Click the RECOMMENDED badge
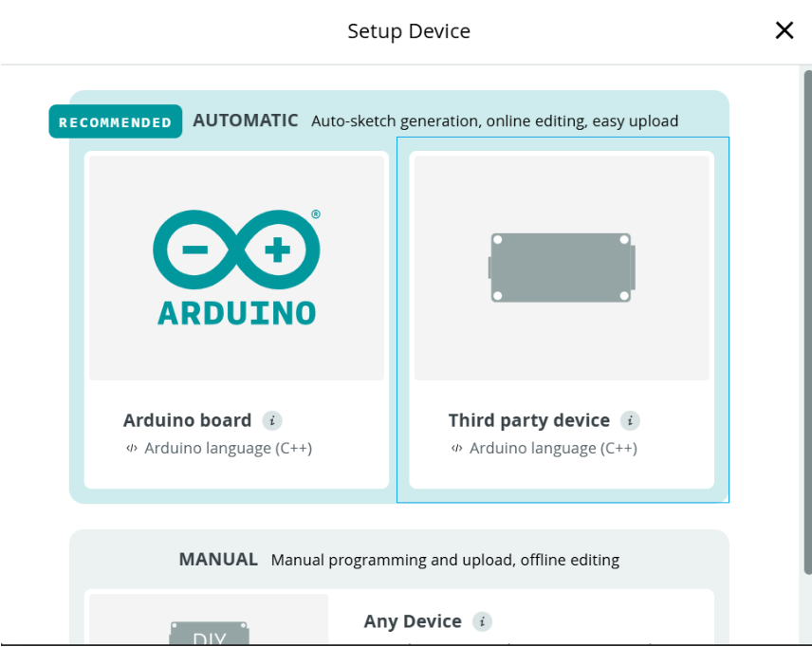 (116, 121)
